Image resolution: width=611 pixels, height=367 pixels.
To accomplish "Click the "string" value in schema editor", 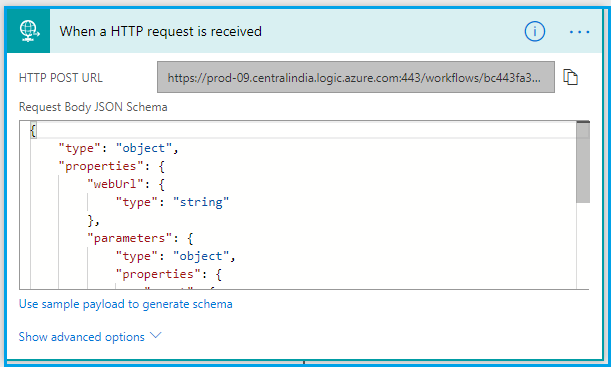I will click(201, 202).
